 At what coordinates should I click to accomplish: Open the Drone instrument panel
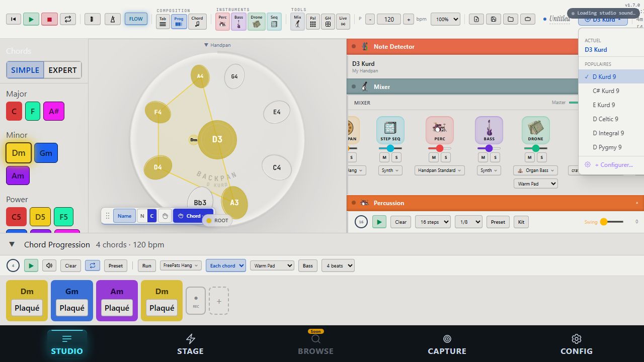(257, 21)
